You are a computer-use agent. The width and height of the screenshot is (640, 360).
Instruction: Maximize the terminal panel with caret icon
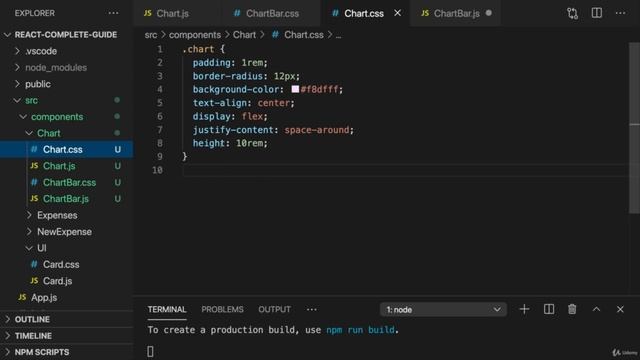[596, 309]
